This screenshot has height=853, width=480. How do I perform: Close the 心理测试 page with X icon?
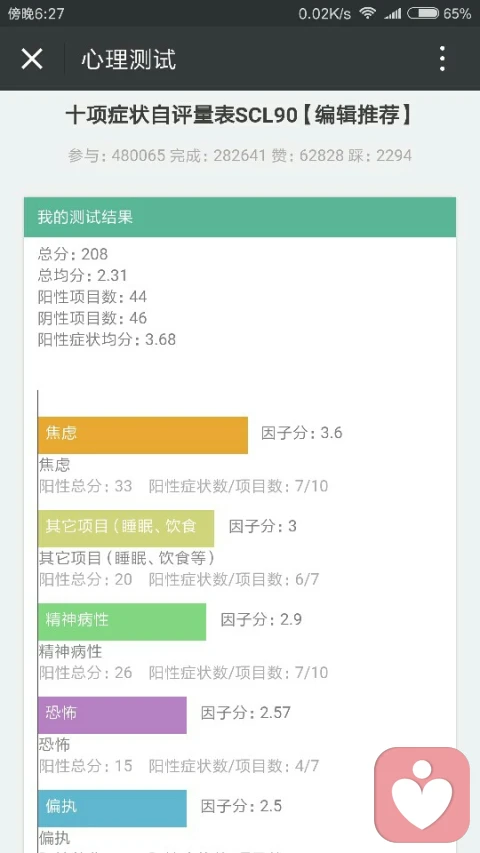click(32, 59)
